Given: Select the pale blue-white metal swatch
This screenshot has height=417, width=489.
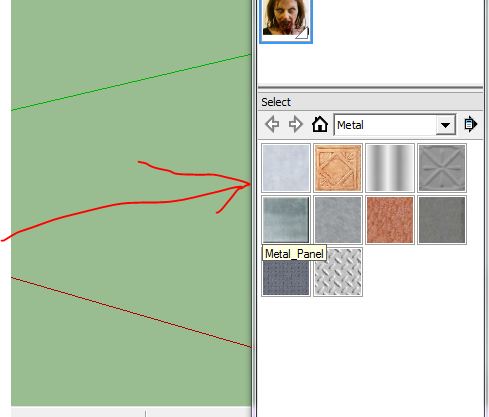Looking at the screenshot, I should coord(286,168).
